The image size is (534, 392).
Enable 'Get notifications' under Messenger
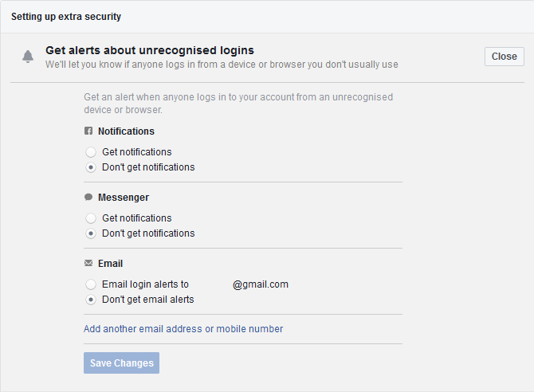pyautogui.click(x=91, y=218)
